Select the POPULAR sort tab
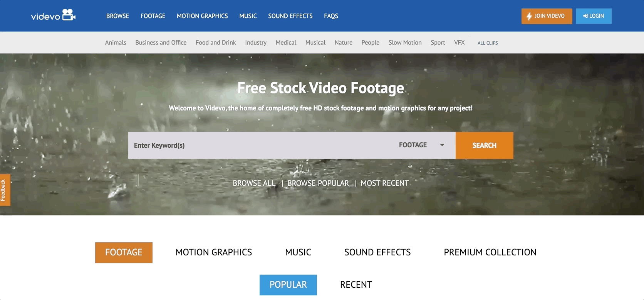Image resolution: width=644 pixels, height=300 pixels. click(x=288, y=285)
